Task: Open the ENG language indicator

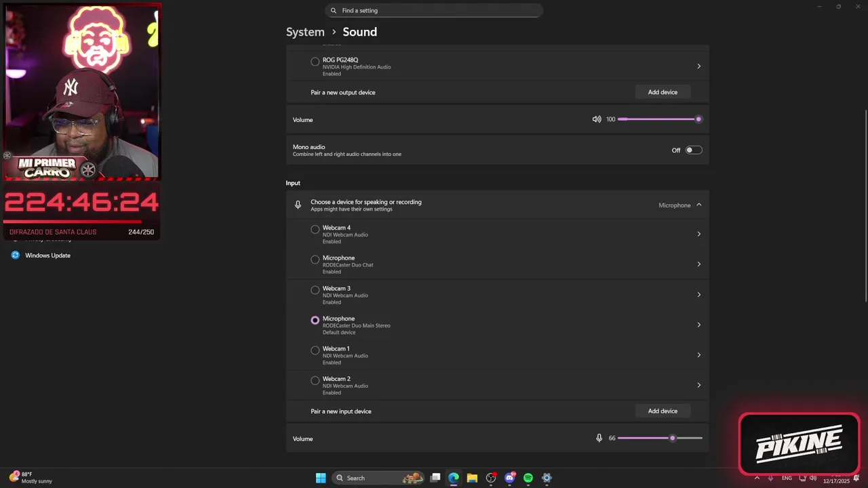Action: (x=787, y=479)
